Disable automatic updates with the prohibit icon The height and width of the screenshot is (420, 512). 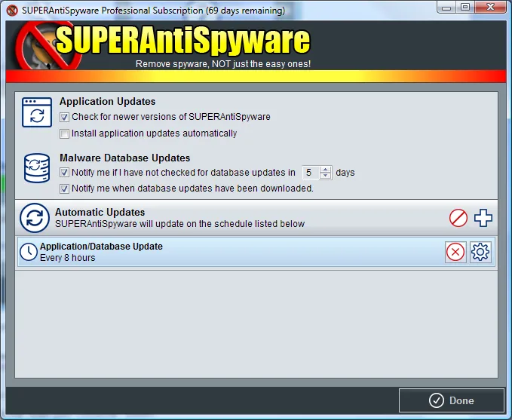coord(458,218)
